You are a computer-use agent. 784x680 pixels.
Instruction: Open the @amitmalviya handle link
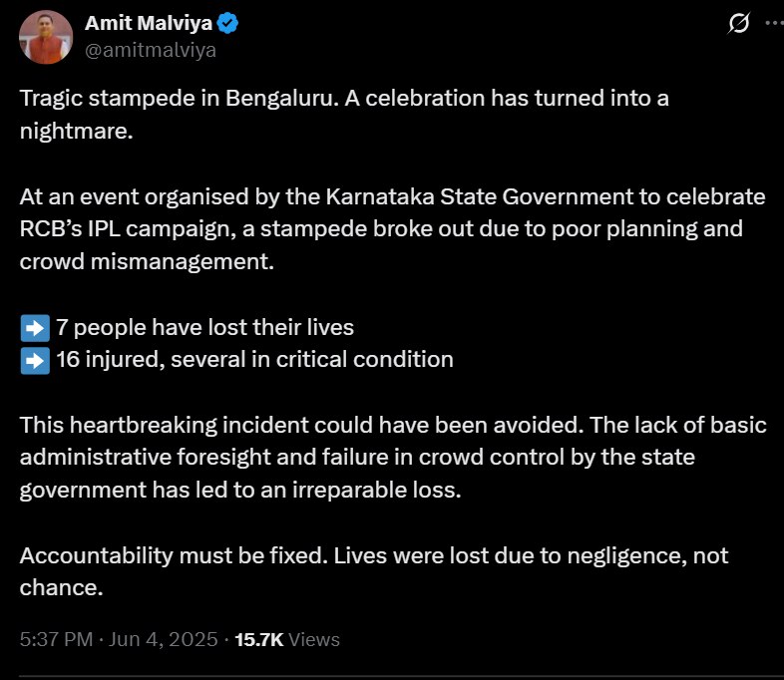[x=150, y=49]
